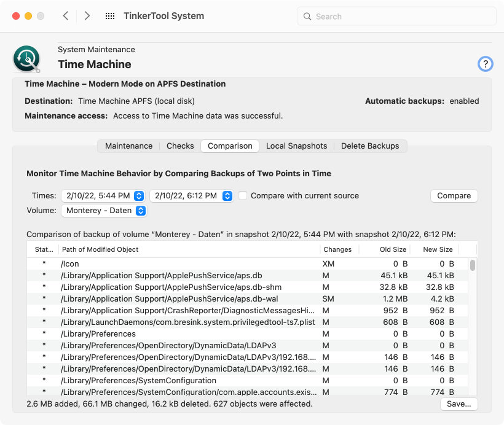Open the Monterey - Daten volume dropdown
Image resolution: width=504 pixels, height=425 pixels.
pos(104,211)
